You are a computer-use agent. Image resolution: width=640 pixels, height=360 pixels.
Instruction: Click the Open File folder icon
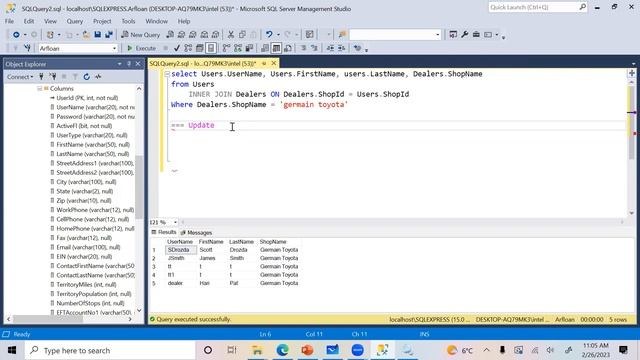click(86, 35)
